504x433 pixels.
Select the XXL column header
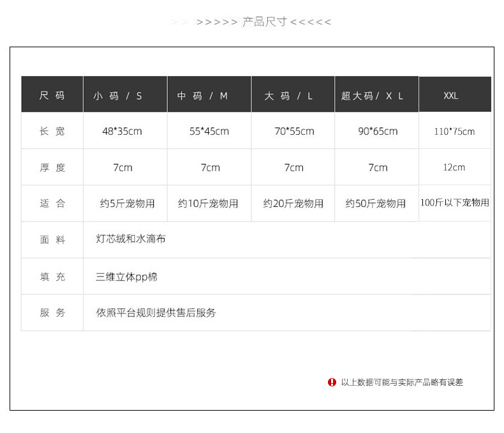455,95
